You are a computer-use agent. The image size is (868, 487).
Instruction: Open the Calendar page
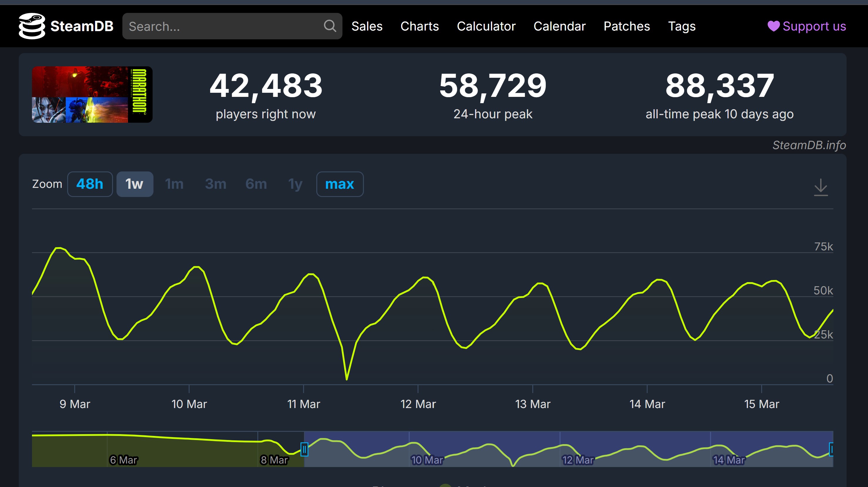pyautogui.click(x=559, y=26)
